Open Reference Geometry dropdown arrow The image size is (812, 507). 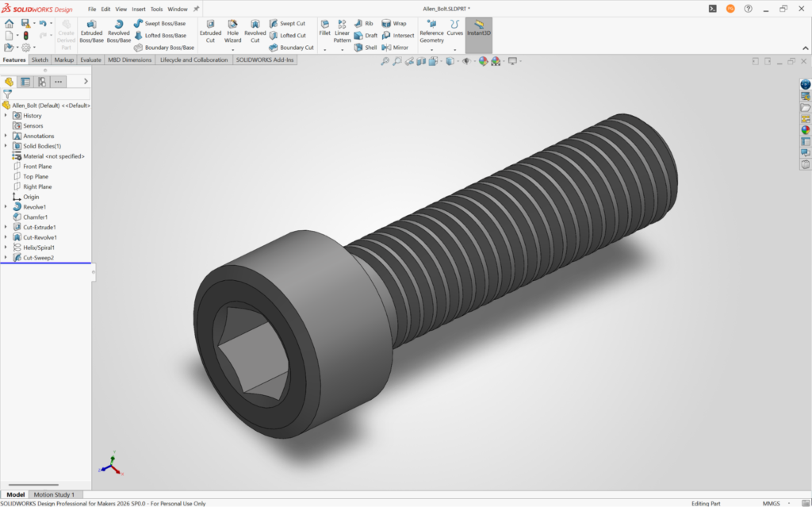tap(431, 50)
